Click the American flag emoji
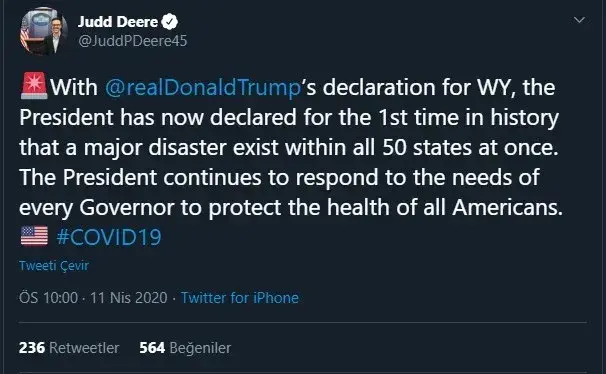Screen dimensions: 606x374 [34, 236]
